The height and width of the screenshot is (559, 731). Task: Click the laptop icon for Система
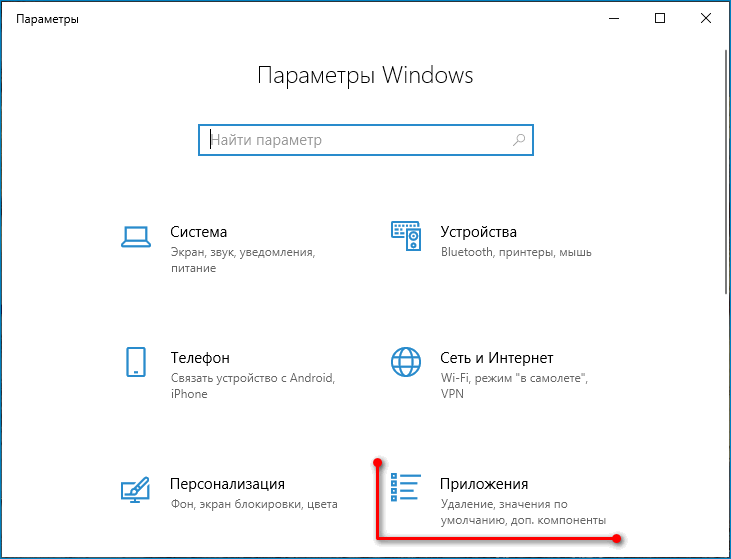(x=136, y=237)
